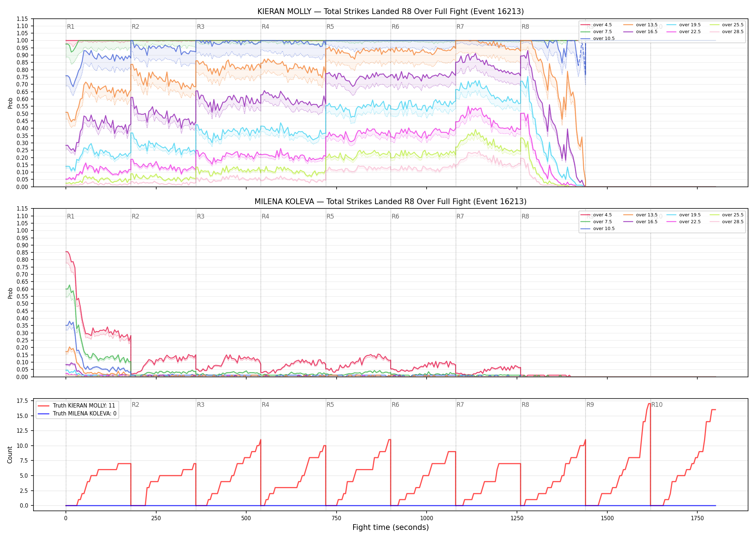Click R9 round marker in Count chart
Viewport: 756px width, 540px height.
tap(590, 405)
